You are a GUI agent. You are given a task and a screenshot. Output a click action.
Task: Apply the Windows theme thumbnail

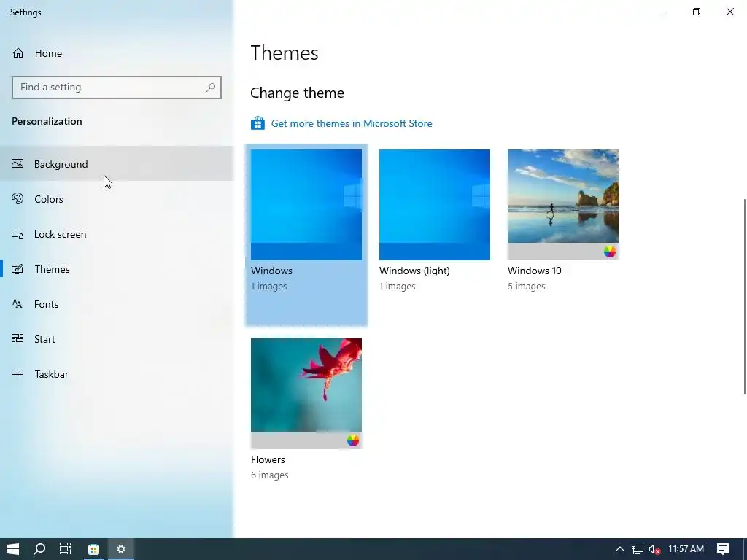coord(306,205)
